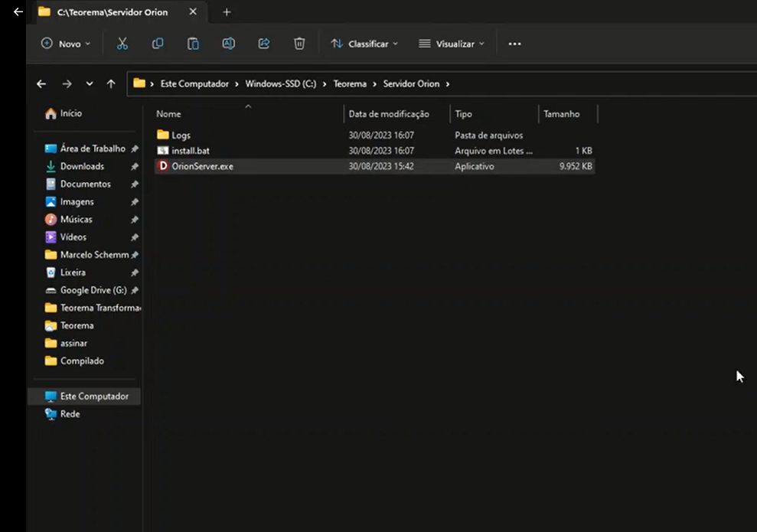Image resolution: width=757 pixels, height=532 pixels.
Task: Go back with the navigation back arrow
Action: point(41,84)
